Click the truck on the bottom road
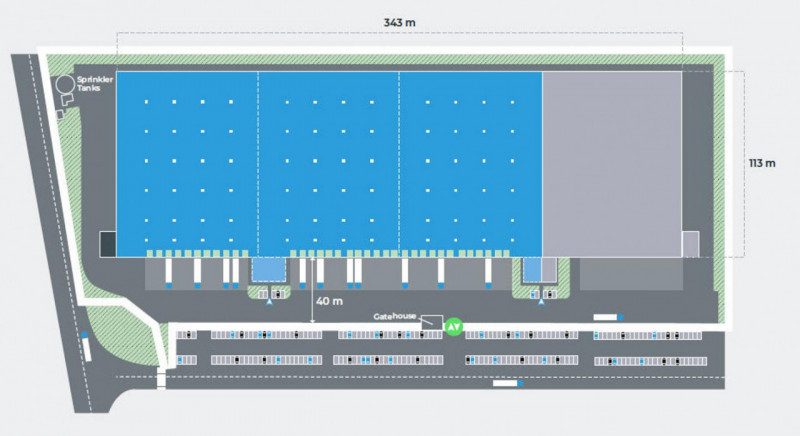This screenshot has height=436, width=800. (507, 382)
